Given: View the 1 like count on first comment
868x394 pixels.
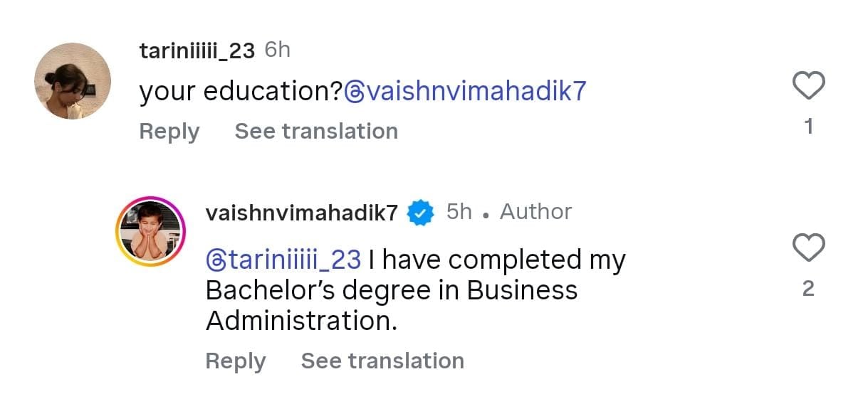Looking at the screenshot, I should click(x=808, y=127).
